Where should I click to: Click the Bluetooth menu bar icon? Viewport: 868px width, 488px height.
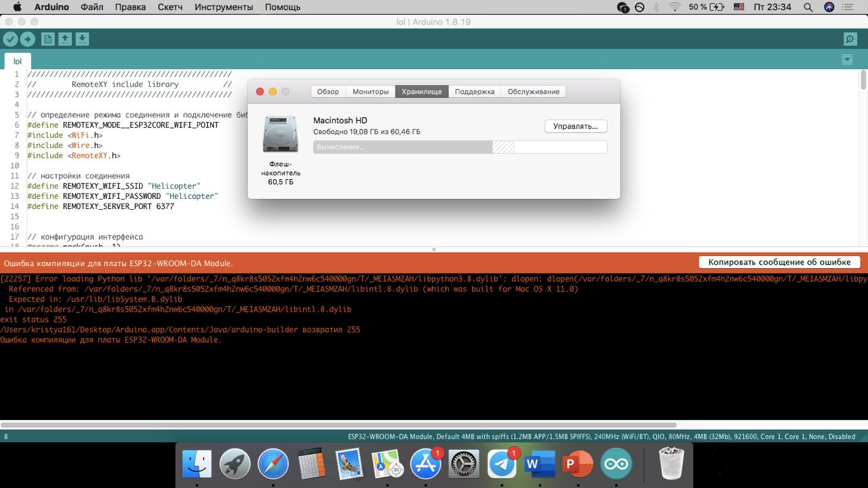click(656, 7)
